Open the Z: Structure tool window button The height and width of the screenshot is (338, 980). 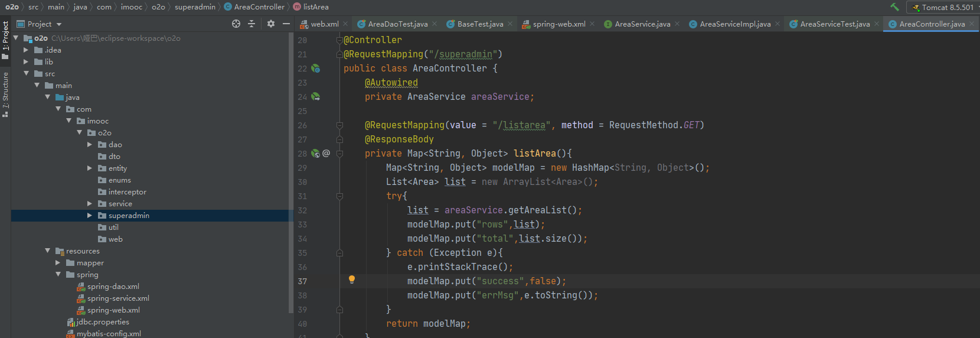click(5, 95)
